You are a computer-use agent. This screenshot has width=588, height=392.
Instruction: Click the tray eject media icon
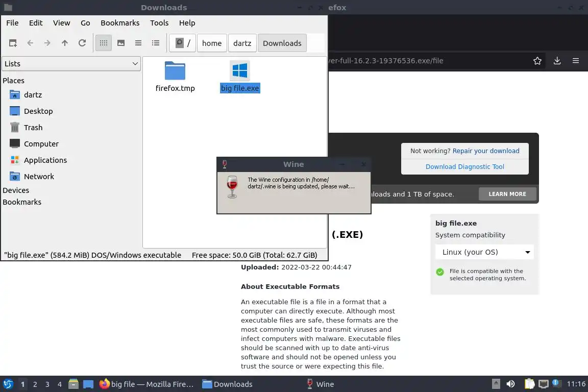[x=496, y=384]
